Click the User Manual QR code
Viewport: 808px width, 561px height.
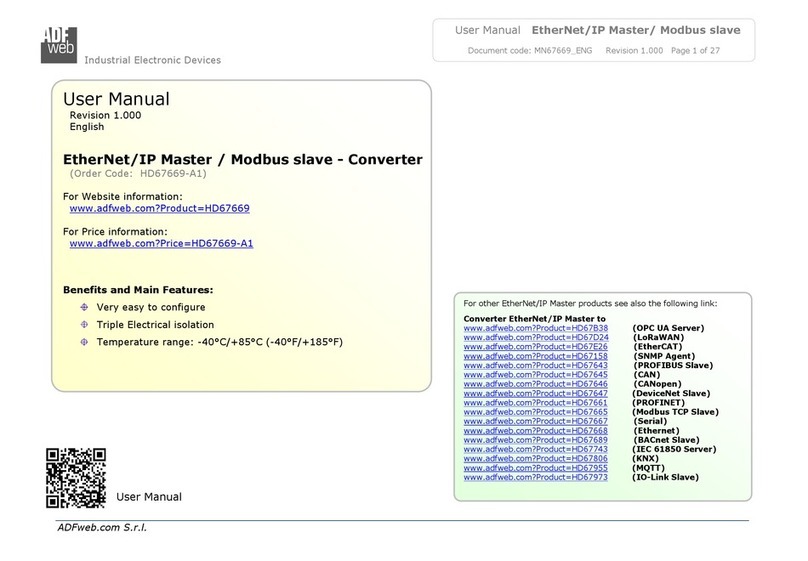[76, 478]
